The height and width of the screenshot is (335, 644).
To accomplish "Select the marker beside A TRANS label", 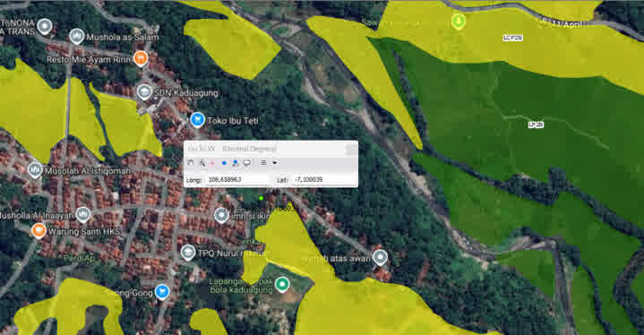I will (45, 26).
